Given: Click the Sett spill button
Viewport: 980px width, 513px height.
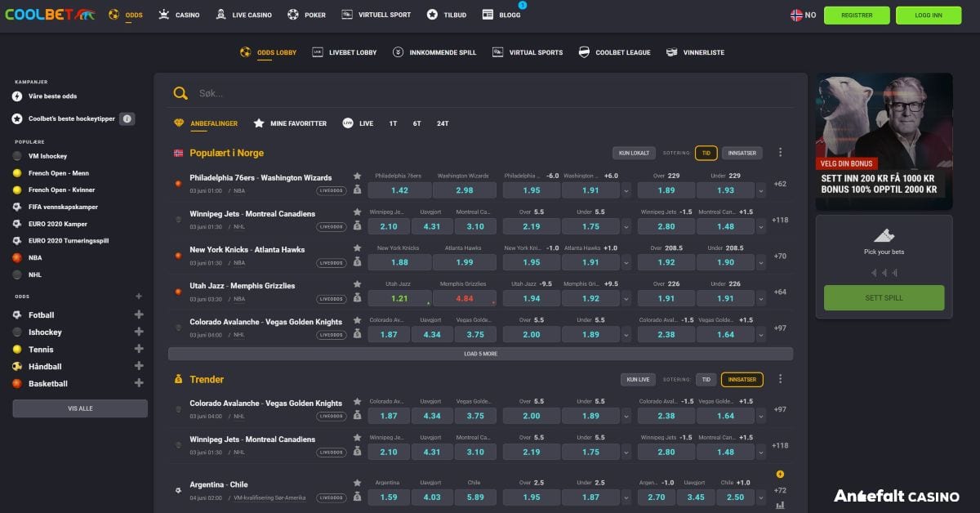Looking at the screenshot, I should click(884, 298).
